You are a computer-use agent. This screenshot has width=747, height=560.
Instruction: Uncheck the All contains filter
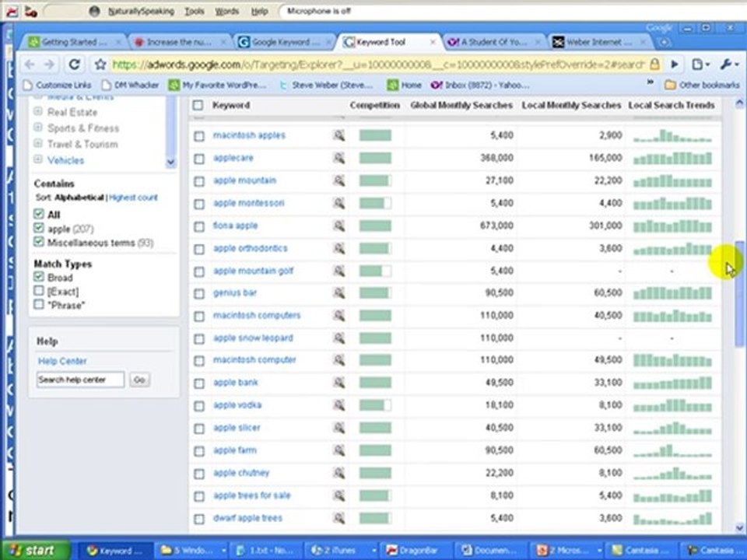click(x=39, y=214)
